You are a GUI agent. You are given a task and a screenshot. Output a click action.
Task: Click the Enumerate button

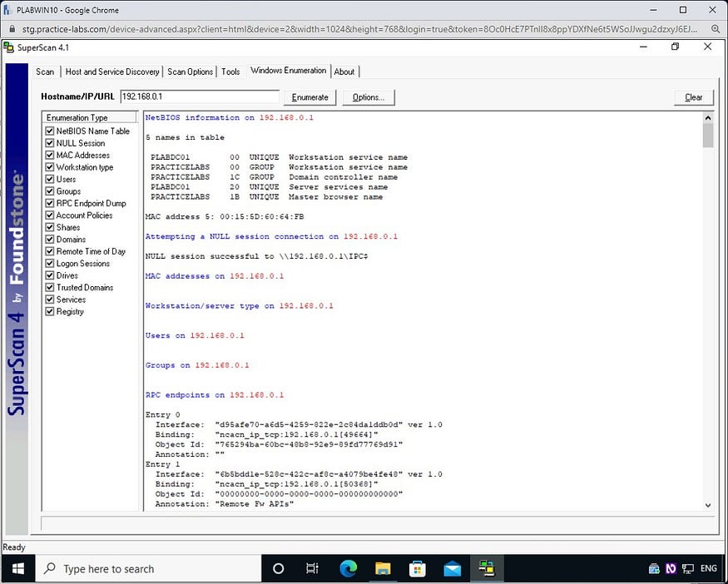pos(310,97)
